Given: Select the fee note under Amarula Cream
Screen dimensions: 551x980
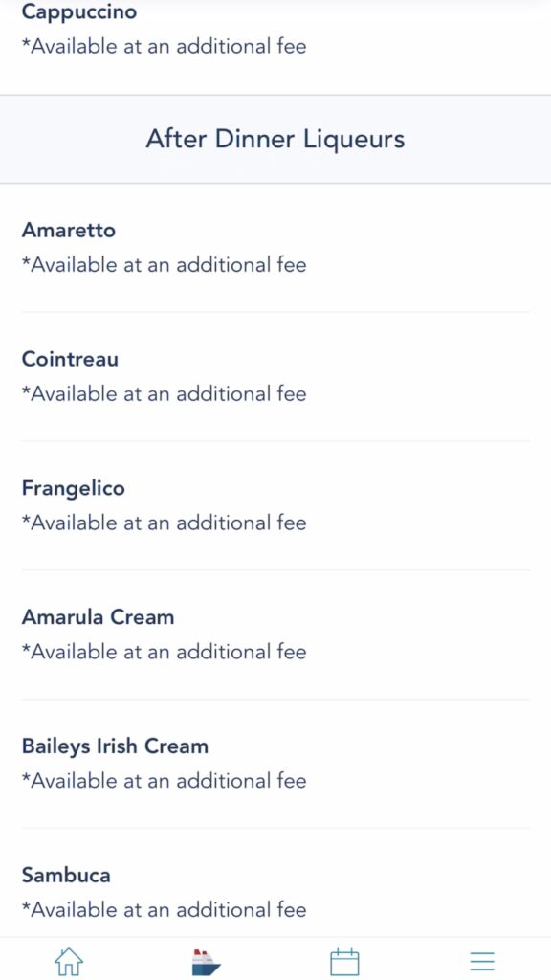Looking at the screenshot, I should (x=165, y=652).
